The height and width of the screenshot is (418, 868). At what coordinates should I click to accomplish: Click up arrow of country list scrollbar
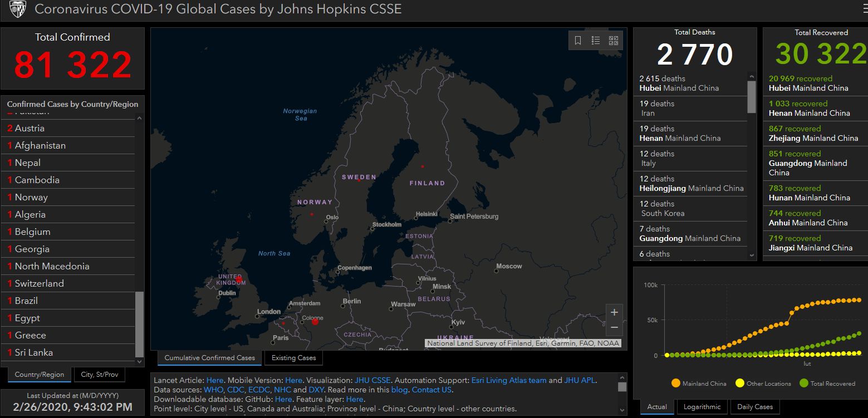[x=139, y=118]
